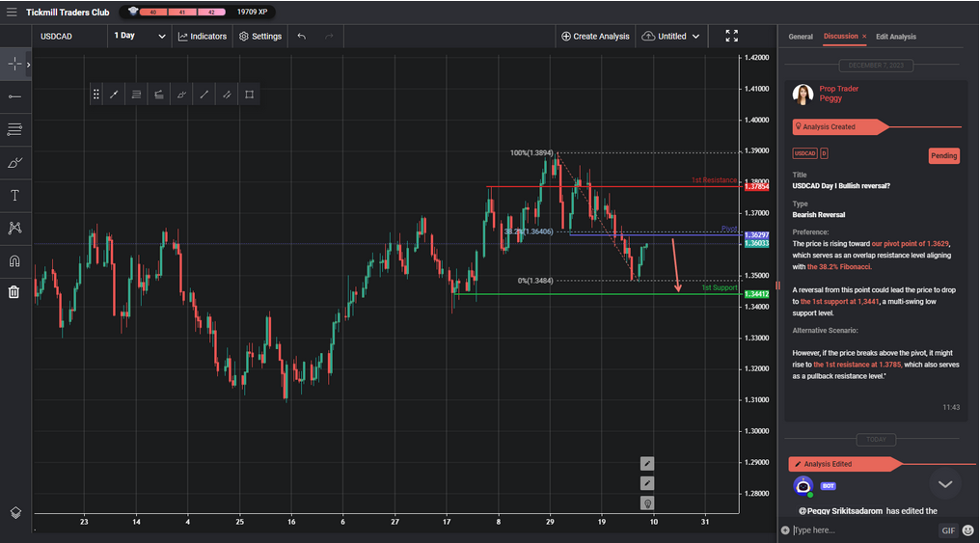
Task: Click the Pending status badge
Action: [x=943, y=155]
